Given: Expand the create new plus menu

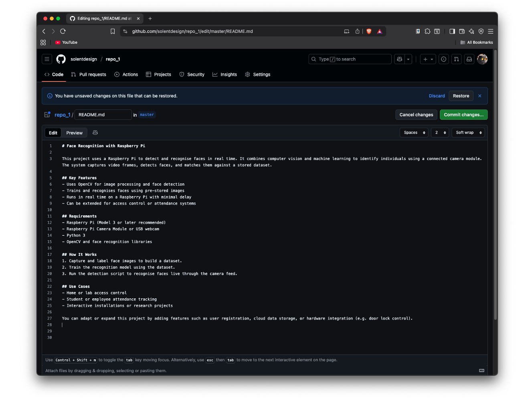Looking at the screenshot, I should coord(428,59).
